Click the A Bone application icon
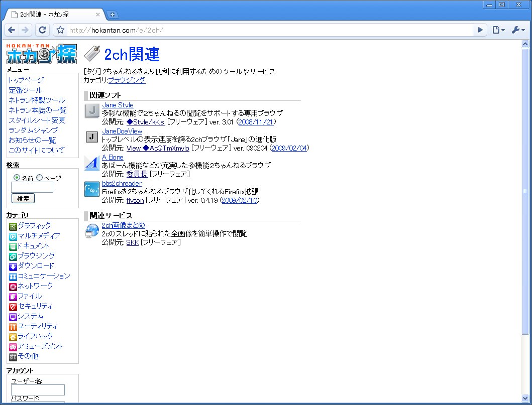 tap(91, 163)
